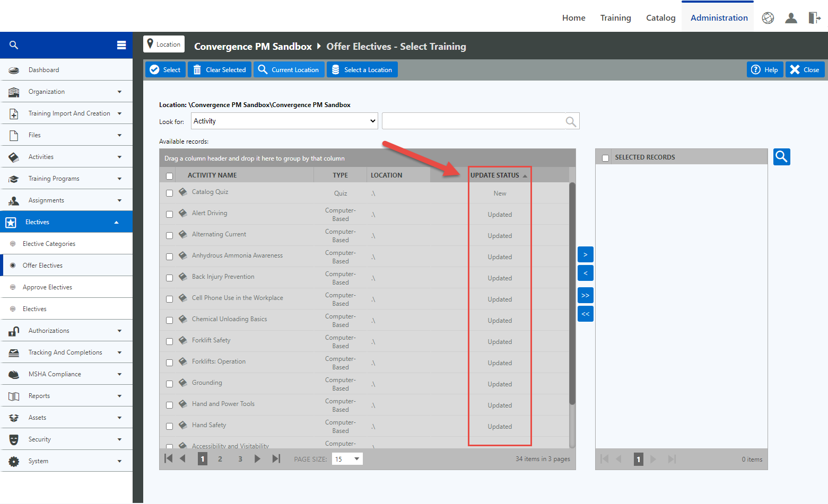
Task: Check the Alternating Current row checkbox
Action: pos(169,235)
